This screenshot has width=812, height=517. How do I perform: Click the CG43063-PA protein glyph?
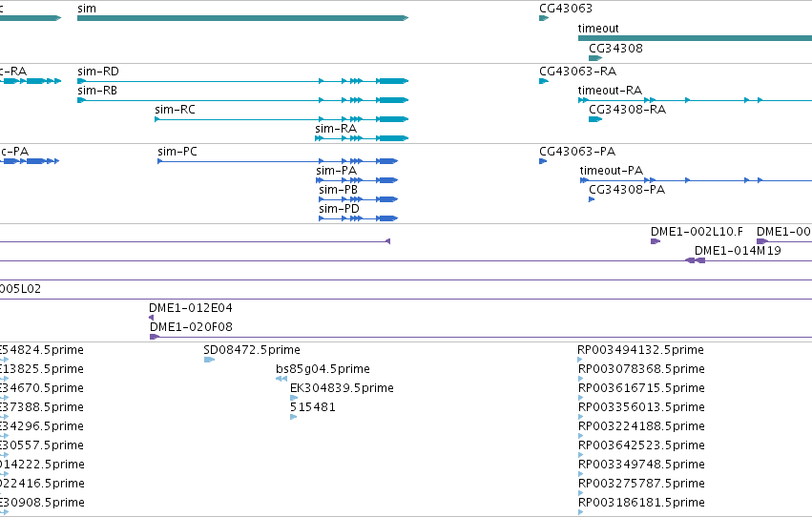(543, 161)
